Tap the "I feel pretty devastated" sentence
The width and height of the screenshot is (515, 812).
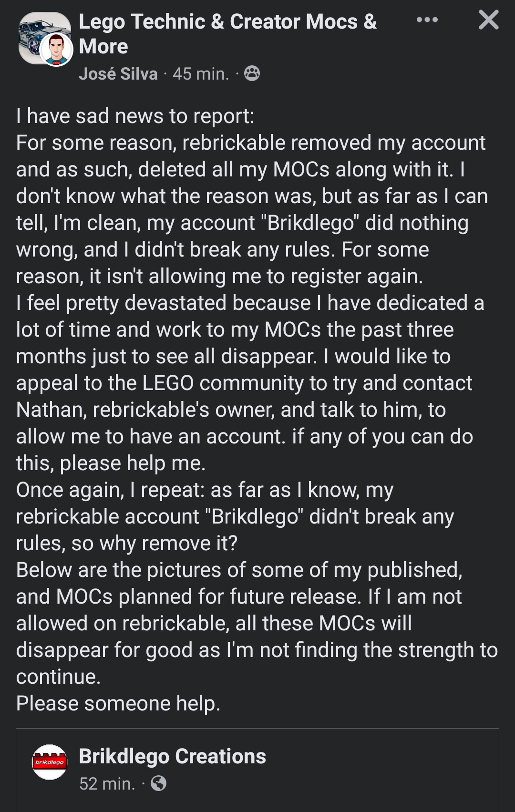tap(250, 329)
